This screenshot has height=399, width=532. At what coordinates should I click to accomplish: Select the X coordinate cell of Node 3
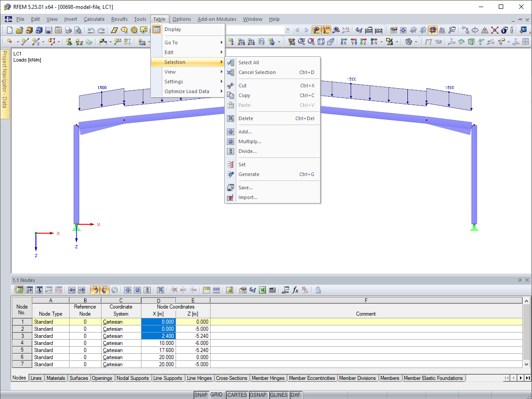[158, 336]
